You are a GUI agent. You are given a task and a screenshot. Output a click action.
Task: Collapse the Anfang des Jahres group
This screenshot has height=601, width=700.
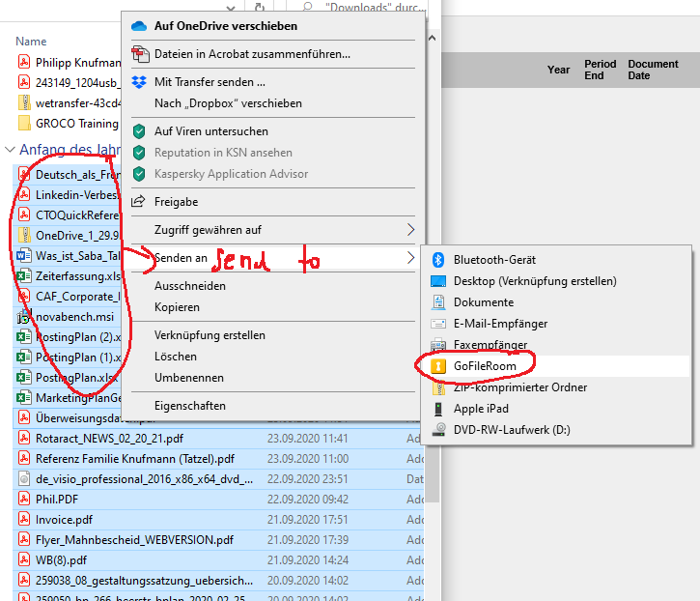click(x=10, y=149)
